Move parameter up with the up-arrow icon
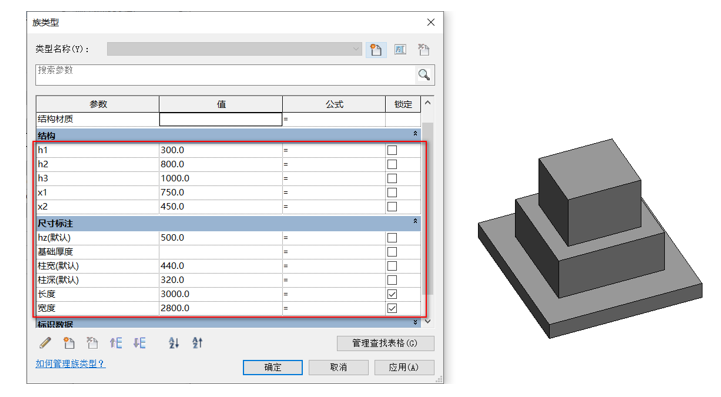The width and height of the screenshot is (721, 397). (x=116, y=343)
